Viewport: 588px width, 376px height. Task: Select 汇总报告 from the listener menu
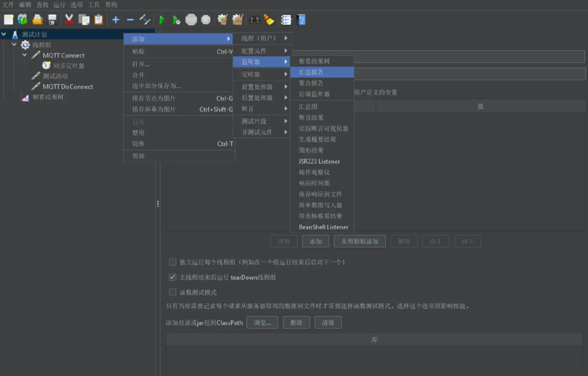pyautogui.click(x=312, y=72)
